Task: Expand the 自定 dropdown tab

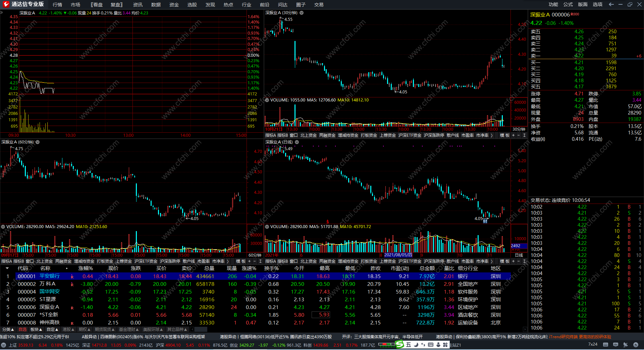Action: pos(52,330)
